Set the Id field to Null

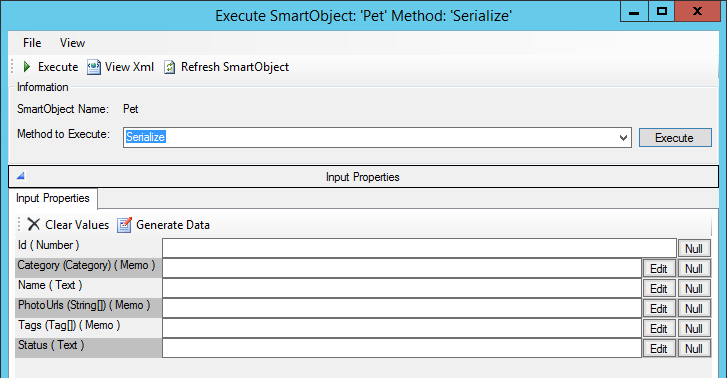(x=694, y=249)
